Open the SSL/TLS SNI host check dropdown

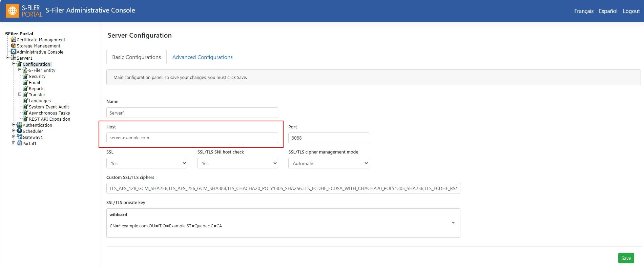pos(238,163)
